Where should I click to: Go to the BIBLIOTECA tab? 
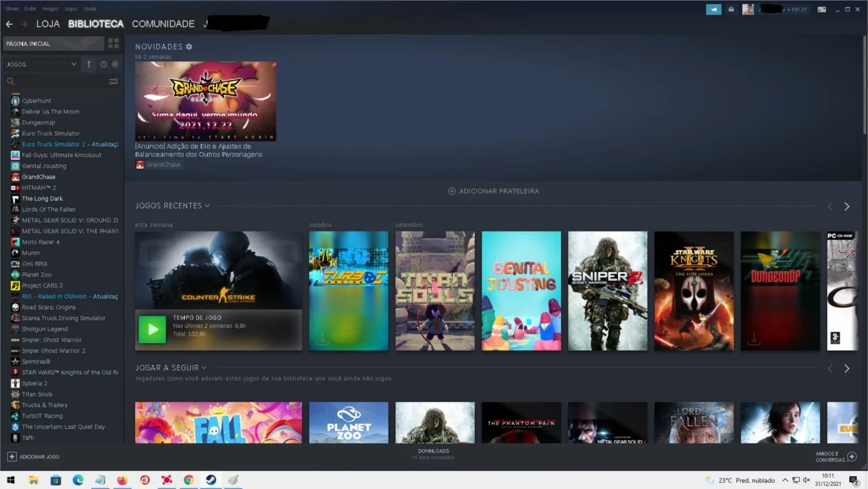pyautogui.click(x=96, y=24)
